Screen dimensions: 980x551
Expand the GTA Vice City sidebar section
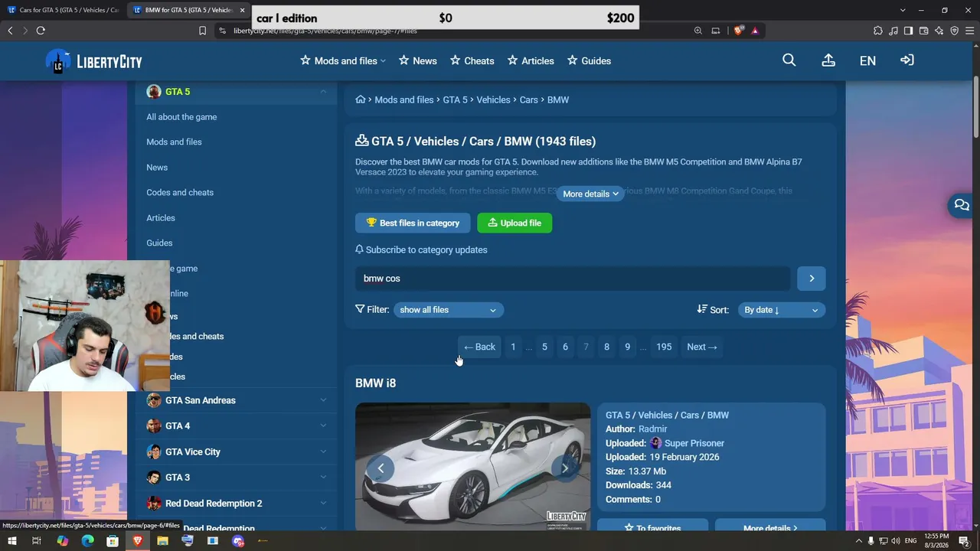323,452
